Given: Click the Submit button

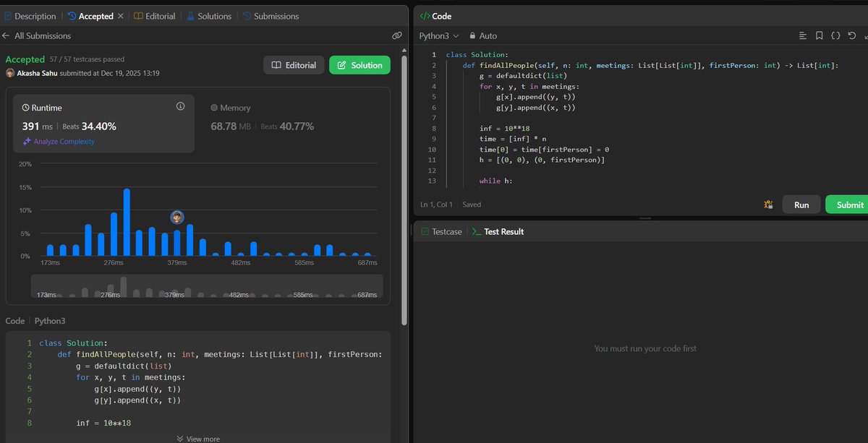Looking at the screenshot, I should (x=848, y=205).
